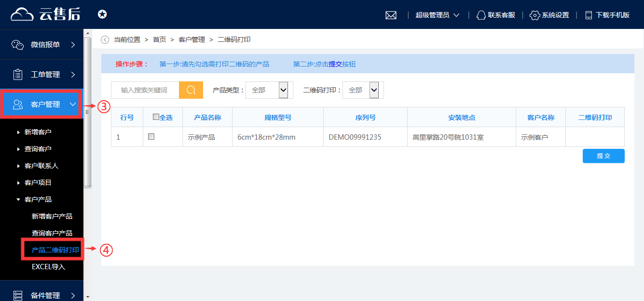Open 新增客户产品 submenu item

point(52,216)
